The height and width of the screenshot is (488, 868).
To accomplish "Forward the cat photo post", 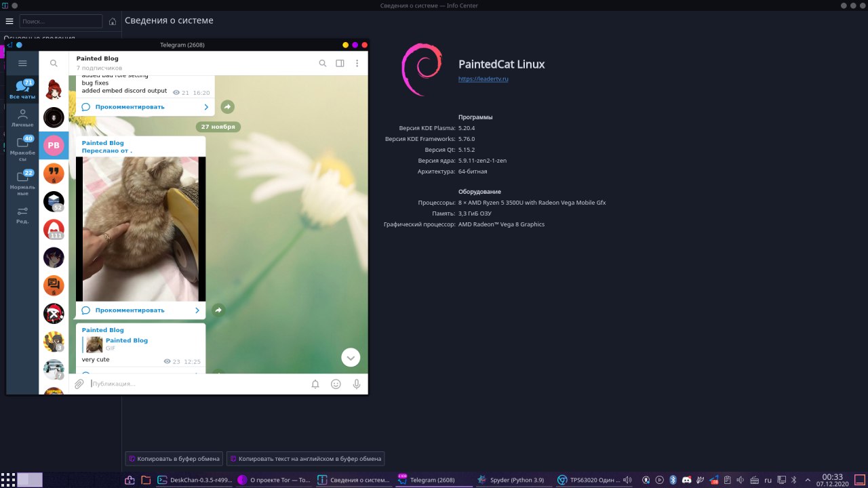I will [218, 310].
